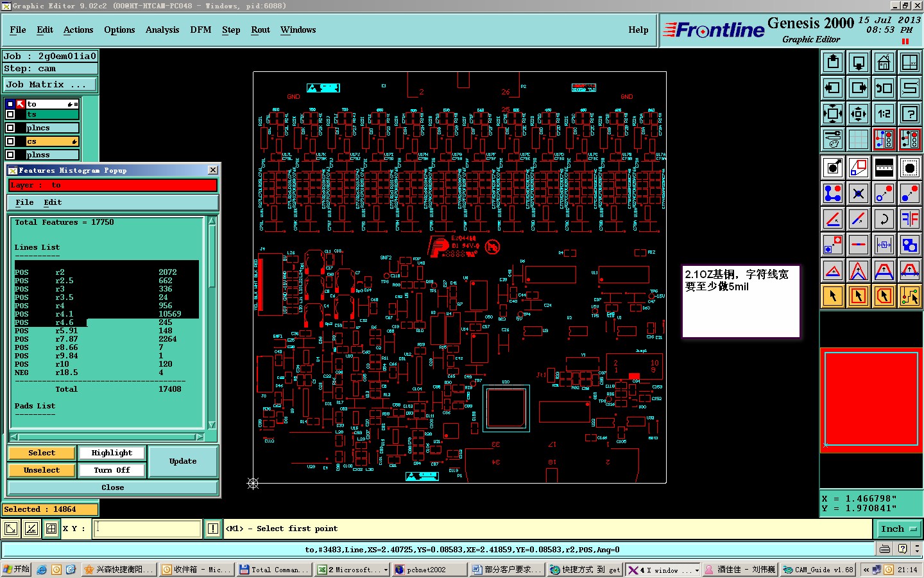Open the DFM menu
The image size is (924, 578).
click(201, 30)
